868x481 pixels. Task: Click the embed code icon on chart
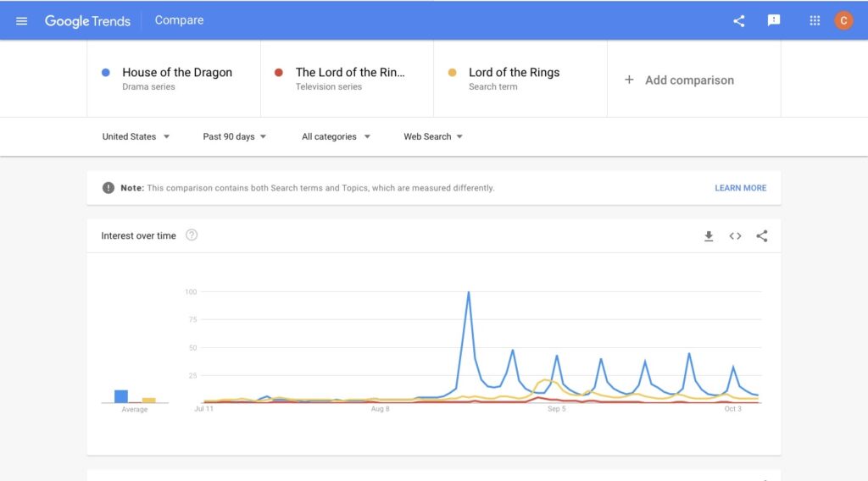point(735,236)
